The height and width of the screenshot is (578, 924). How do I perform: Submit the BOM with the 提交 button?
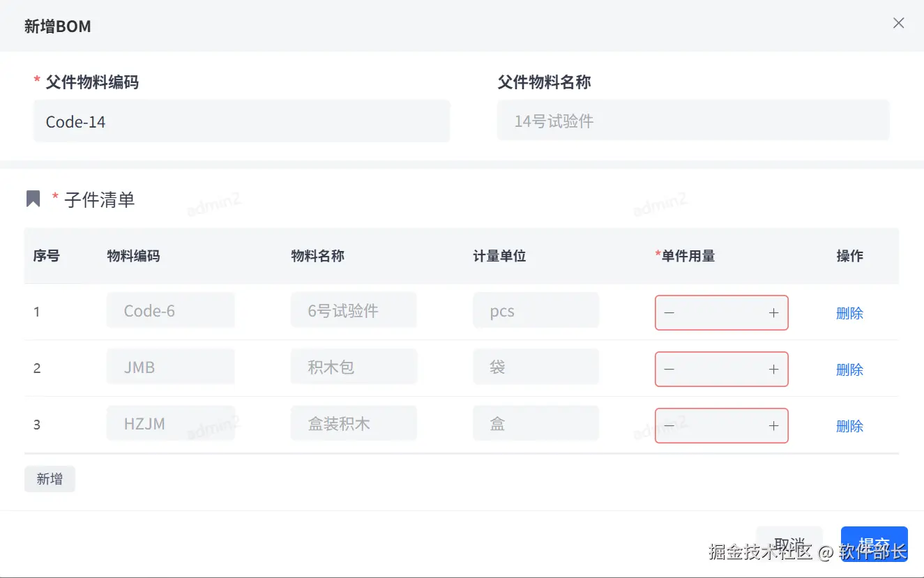coord(874,544)
